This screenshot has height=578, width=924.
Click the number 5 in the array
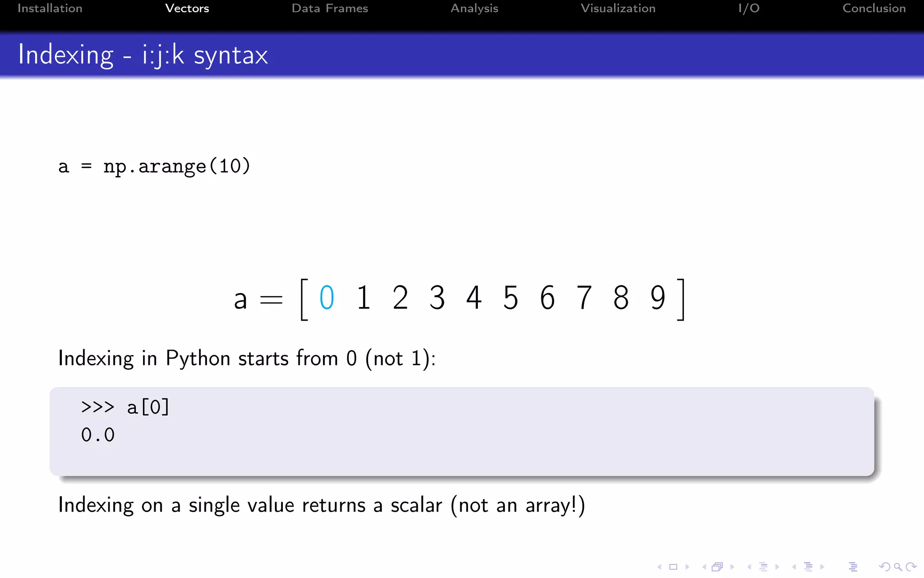511,298
